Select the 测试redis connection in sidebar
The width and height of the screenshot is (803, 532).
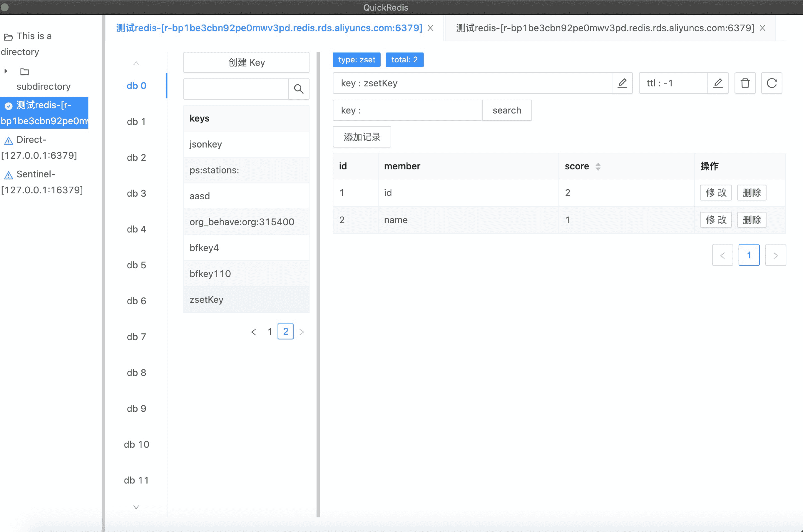coord(44,113)
